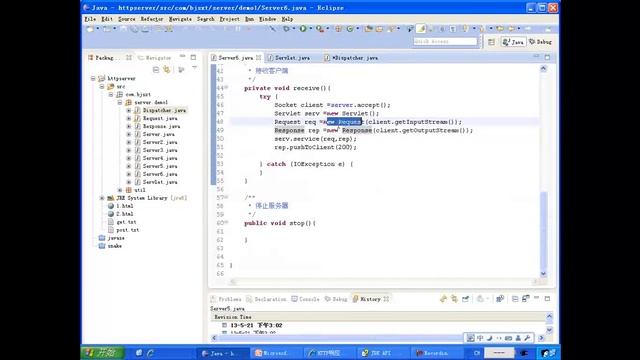Open the Navigate menu

(x=180, y=19)
